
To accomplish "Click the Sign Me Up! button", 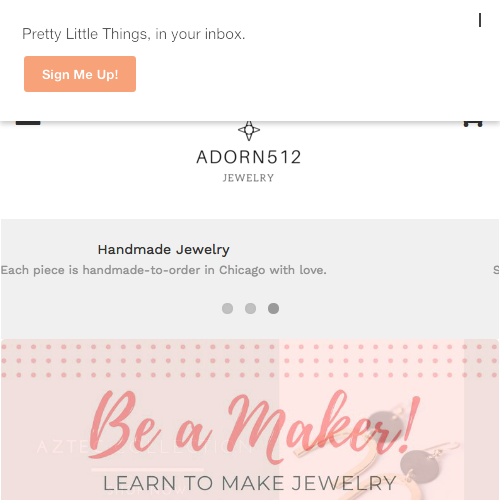I will 80,74.
